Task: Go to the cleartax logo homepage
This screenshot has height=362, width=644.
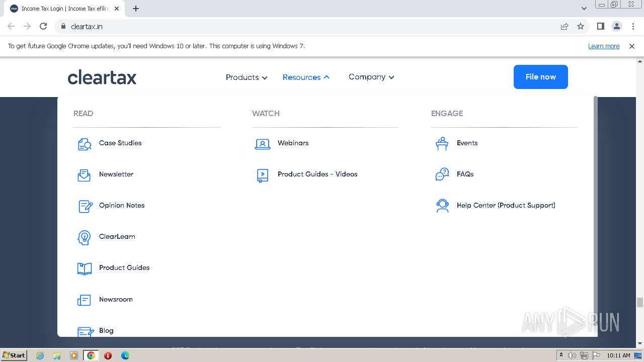Action: (102, 77)
